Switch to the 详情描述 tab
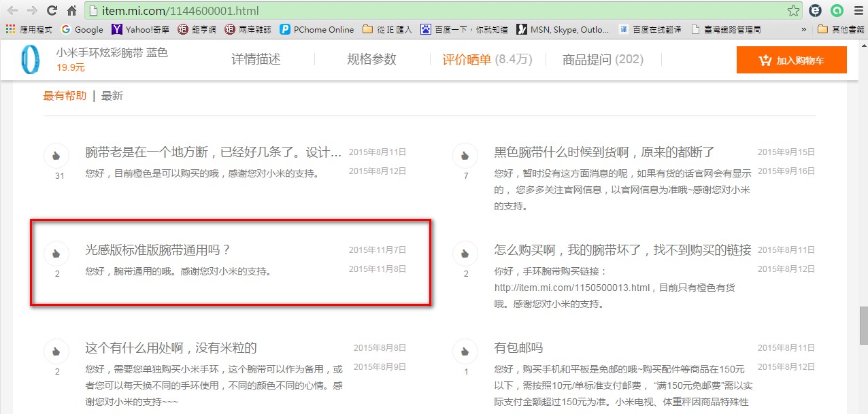Viewport: 868px width, 414px height. (x=256, y=59)
